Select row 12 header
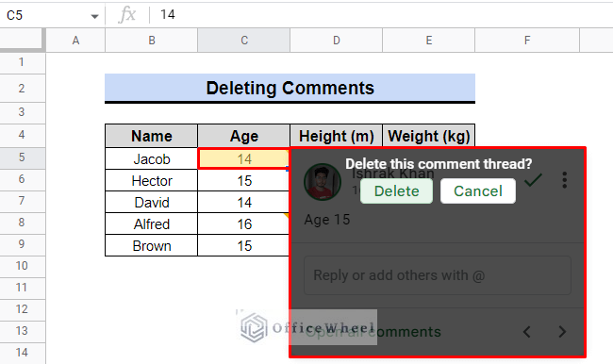613x364 pixels. click(23, 309)
